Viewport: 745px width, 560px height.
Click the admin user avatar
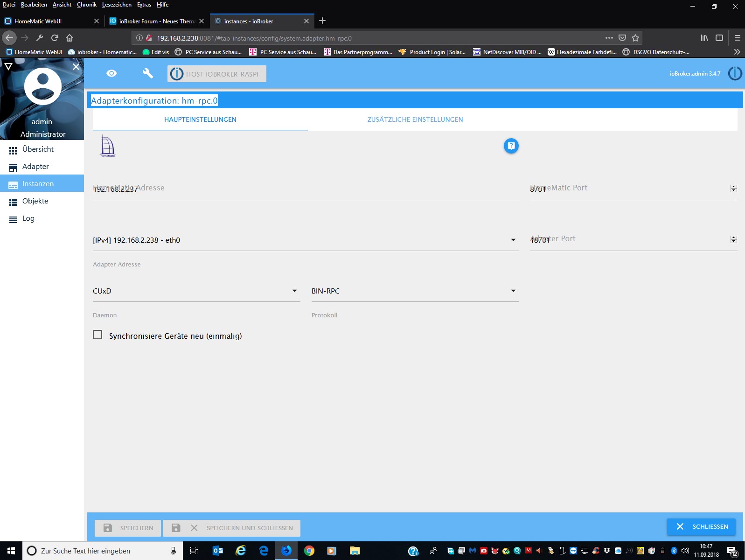[x=42, y=86]
